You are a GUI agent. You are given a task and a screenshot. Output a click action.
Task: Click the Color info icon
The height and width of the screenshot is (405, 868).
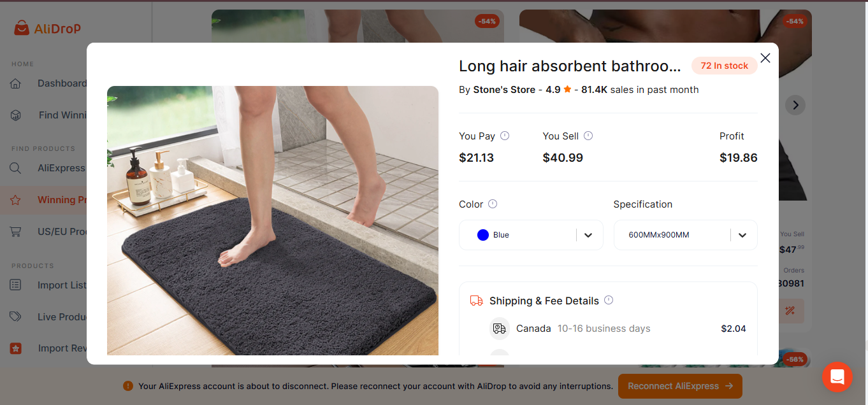point(493,204)
